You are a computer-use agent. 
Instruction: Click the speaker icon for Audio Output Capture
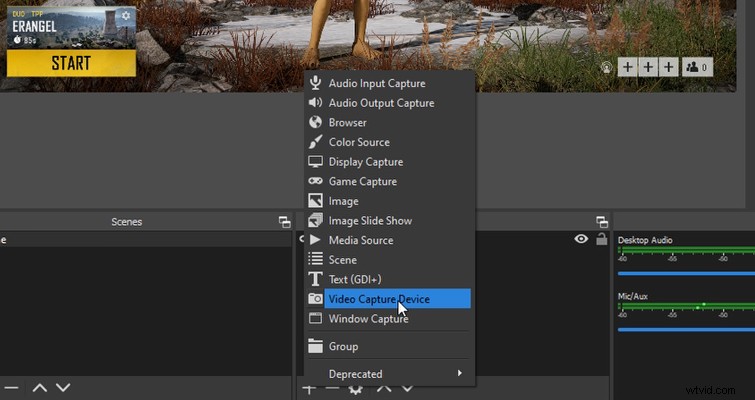(315, 103)
